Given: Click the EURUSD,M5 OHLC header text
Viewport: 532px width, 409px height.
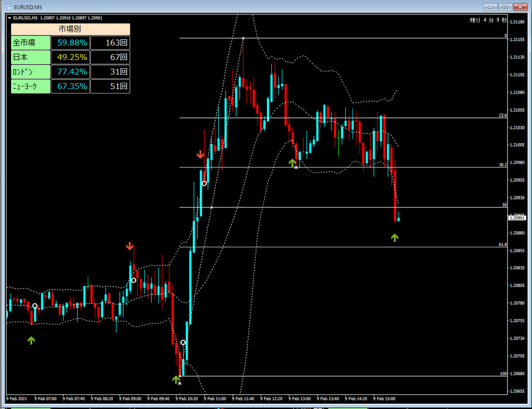Looking at the screenshot, I should 59,18.
